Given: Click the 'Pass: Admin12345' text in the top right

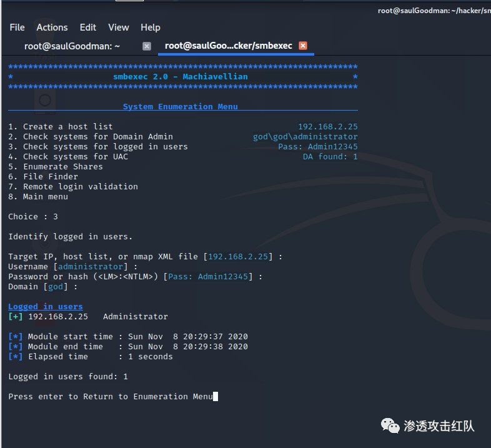Looking at the screenshot, I should (x=318, y=147).
